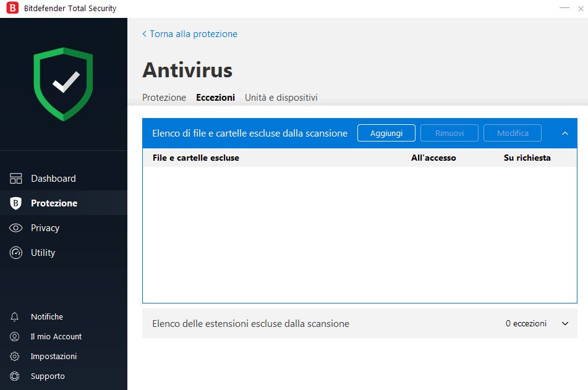
Task: Click the Dashboard grid icon
Action: point(15,179)
